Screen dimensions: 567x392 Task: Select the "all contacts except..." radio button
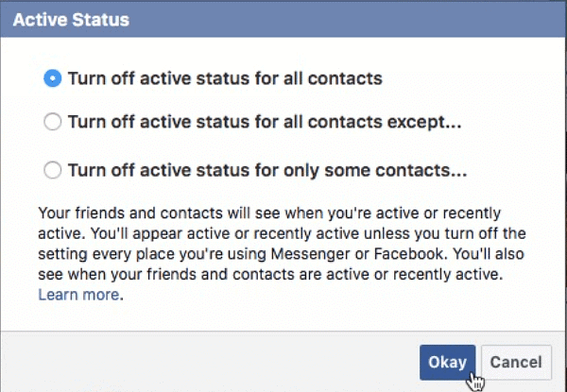pyautogui.click(x=53, y=122)
